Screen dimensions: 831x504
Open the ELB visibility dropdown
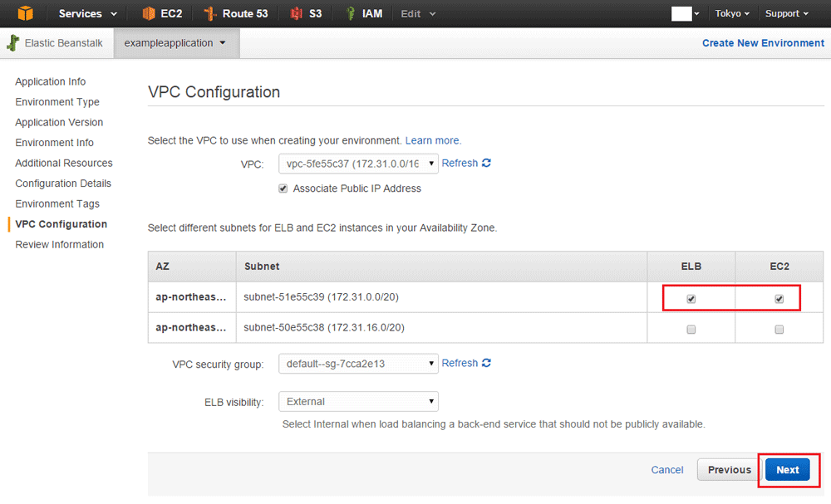pos(358,402)
